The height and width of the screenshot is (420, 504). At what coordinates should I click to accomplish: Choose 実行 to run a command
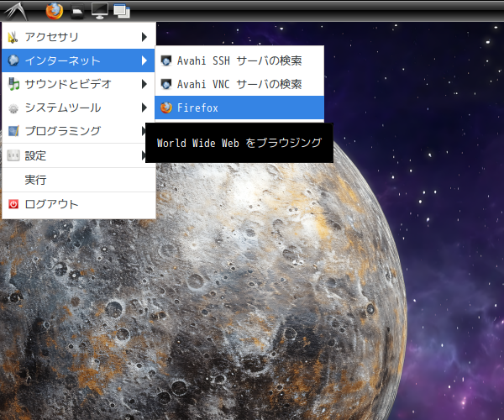point(79,180)
